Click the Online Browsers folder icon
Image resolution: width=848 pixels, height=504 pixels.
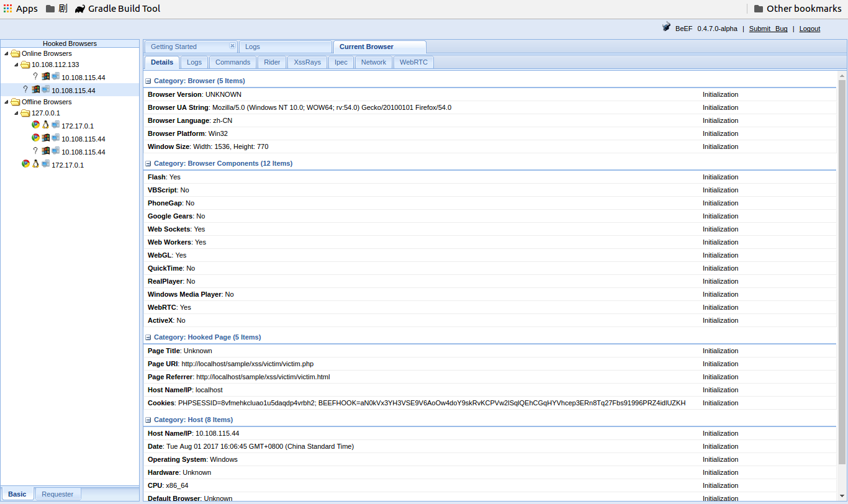[16, 54]
